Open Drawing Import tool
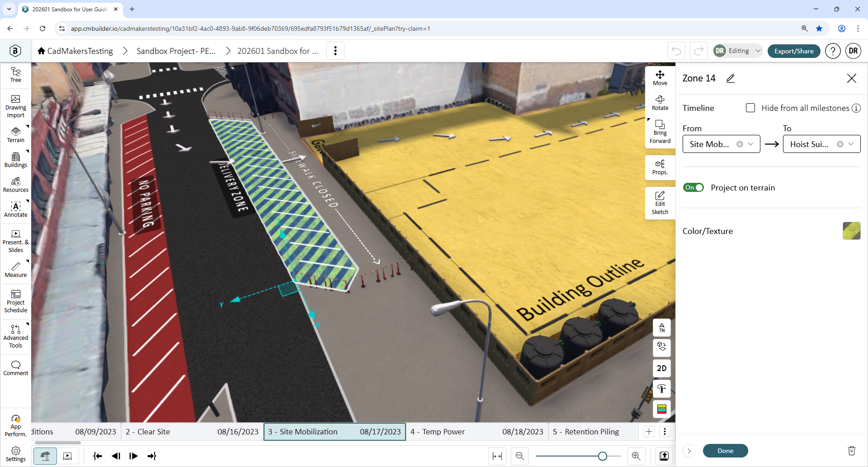The height and width of the screenshot is (467, 868). click(x=16, y=107)
